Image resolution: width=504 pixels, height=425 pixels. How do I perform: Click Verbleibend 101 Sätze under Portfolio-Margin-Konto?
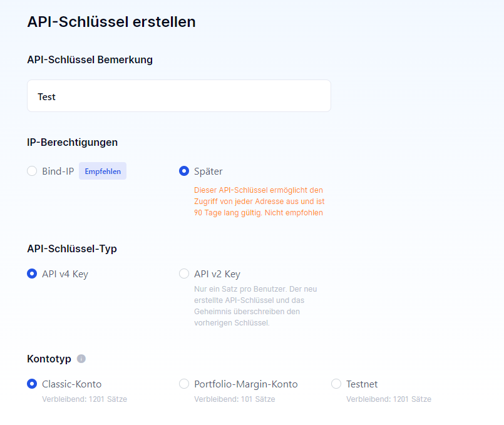click(234, 399)
